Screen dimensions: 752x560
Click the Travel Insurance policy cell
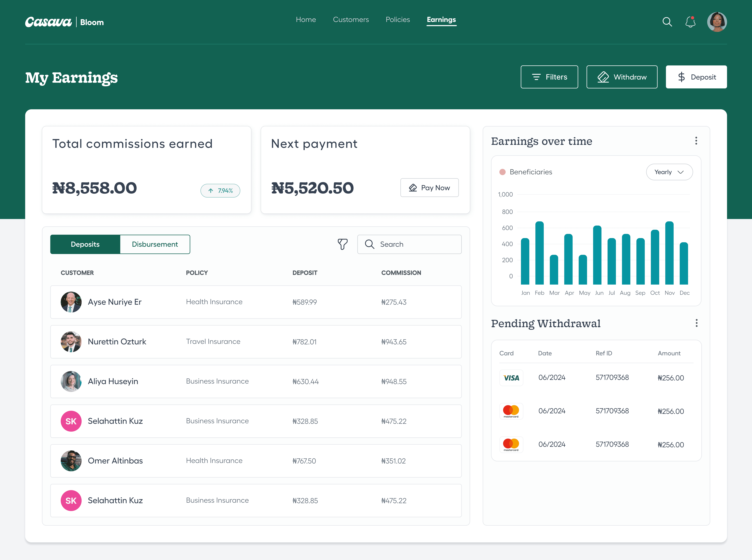(213, 341)
